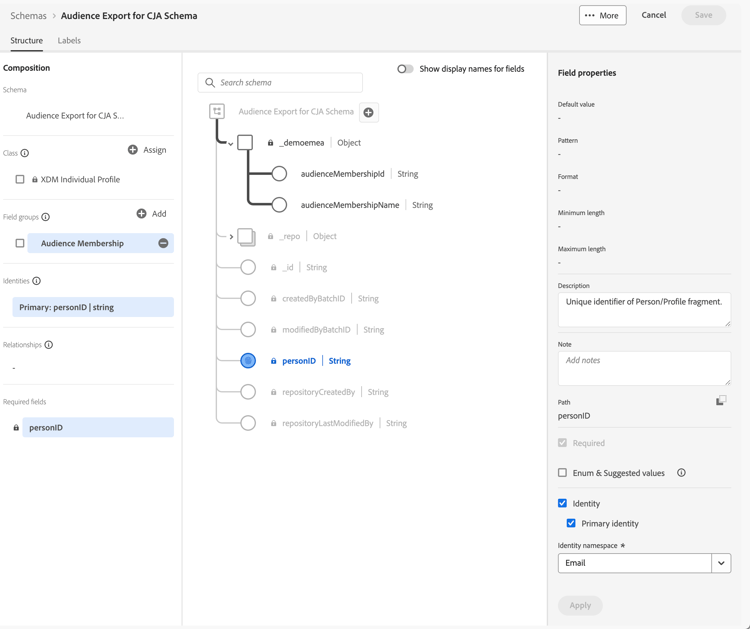This screenshot has height=629, width=750.
Task: Expand the _repo object node
Action: pos(231,237)
